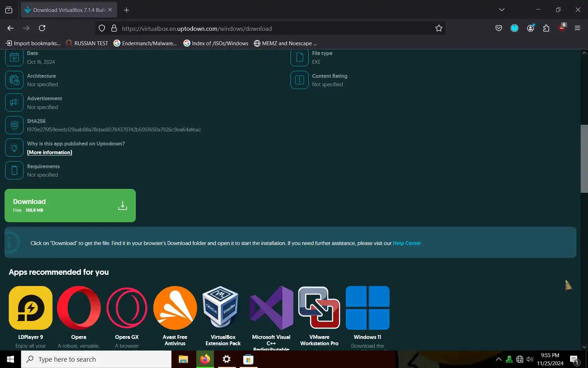
Task: Open the round cyan toolbar icon
Action: click(514, 28)
